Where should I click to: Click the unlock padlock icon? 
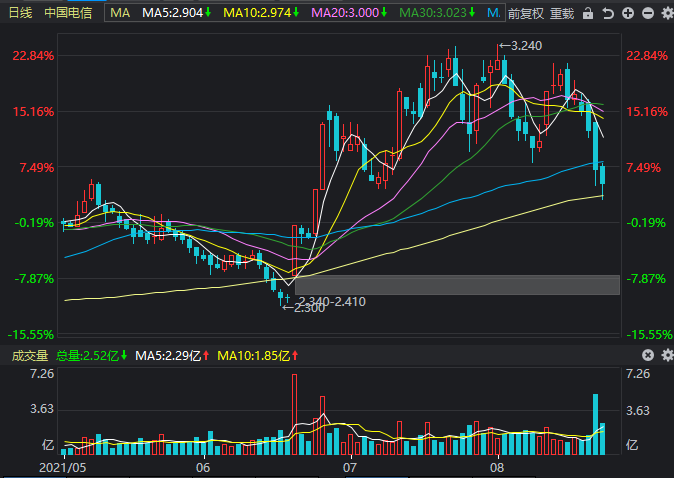(588, 13)
